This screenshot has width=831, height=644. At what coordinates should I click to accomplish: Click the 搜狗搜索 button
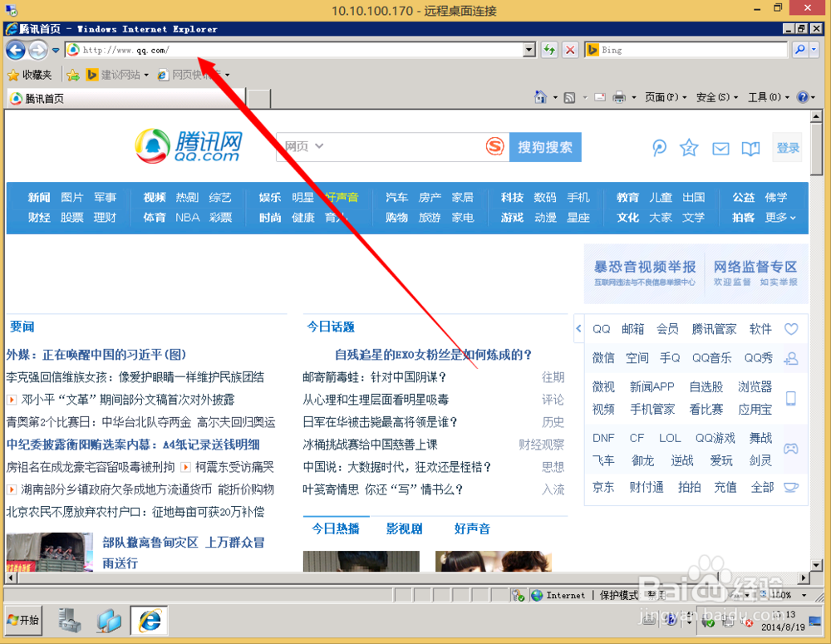point(545,147)
